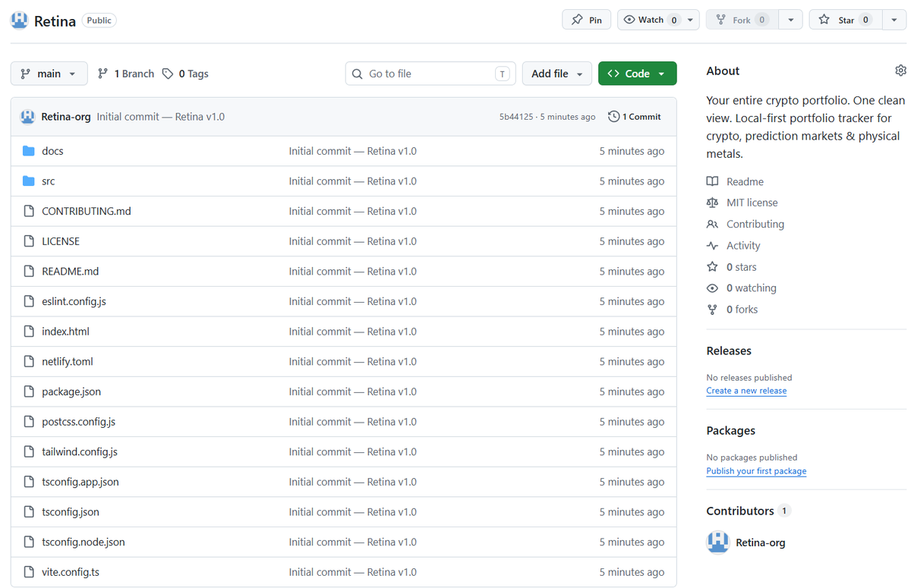Open the Readme link in About

click(x=745, y=181)
